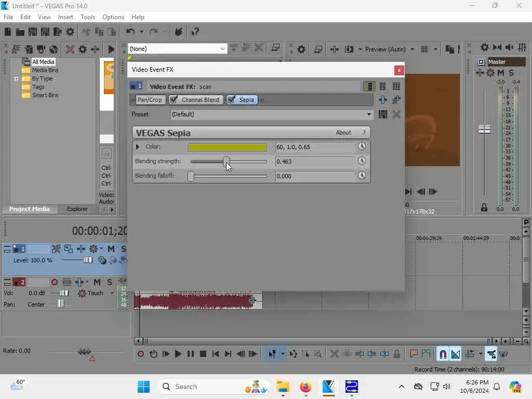
Task: Mute audio track 2 with M
Action: coord(97,282)
